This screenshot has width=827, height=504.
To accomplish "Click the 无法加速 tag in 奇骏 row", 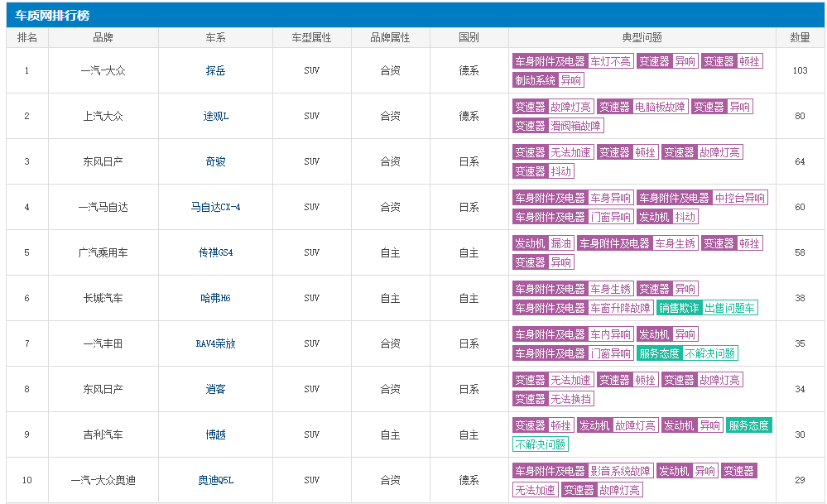I will click(570, 152).
